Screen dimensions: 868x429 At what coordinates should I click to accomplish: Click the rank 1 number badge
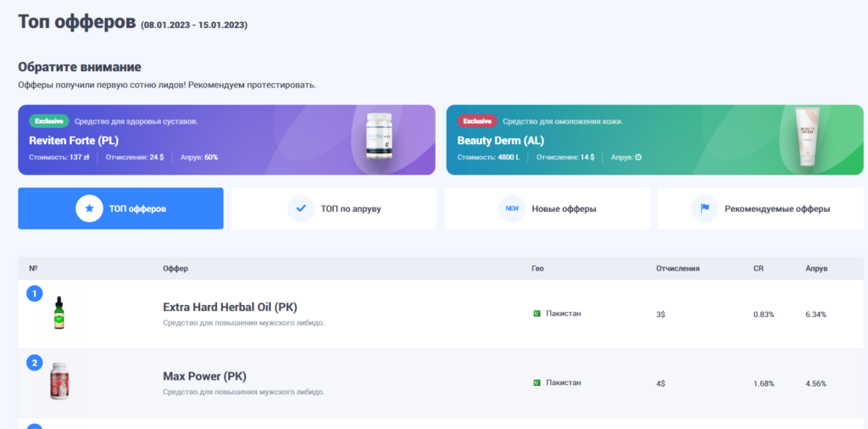(x=34, y=293)
